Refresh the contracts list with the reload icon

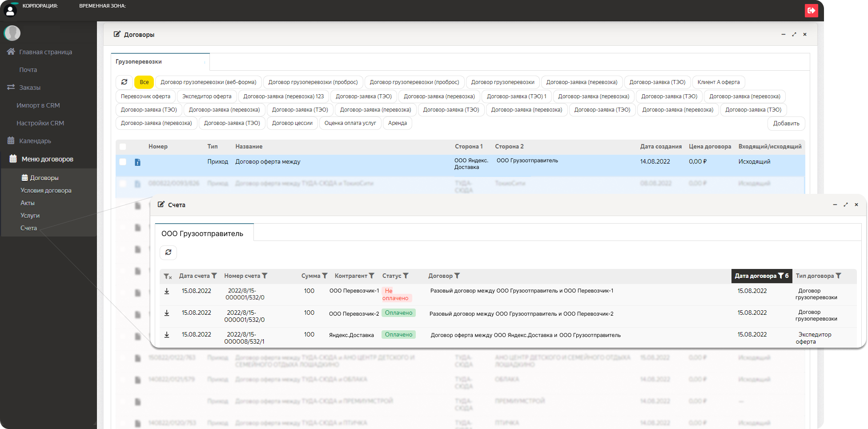(125, 82)
